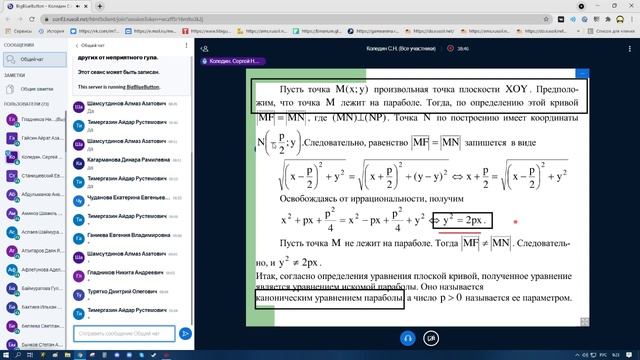Open the browser profile avatar
Screen dimensions: 640x360
(x=620, y=19)
